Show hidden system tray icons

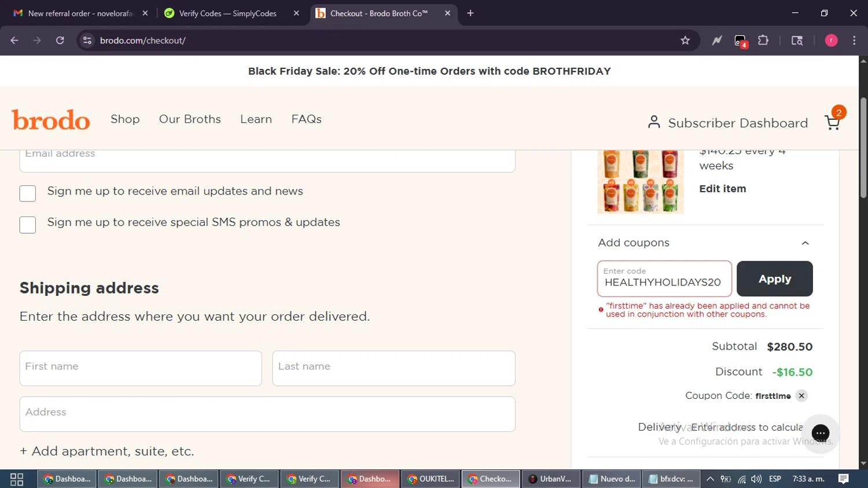click(x=710, y=479)
